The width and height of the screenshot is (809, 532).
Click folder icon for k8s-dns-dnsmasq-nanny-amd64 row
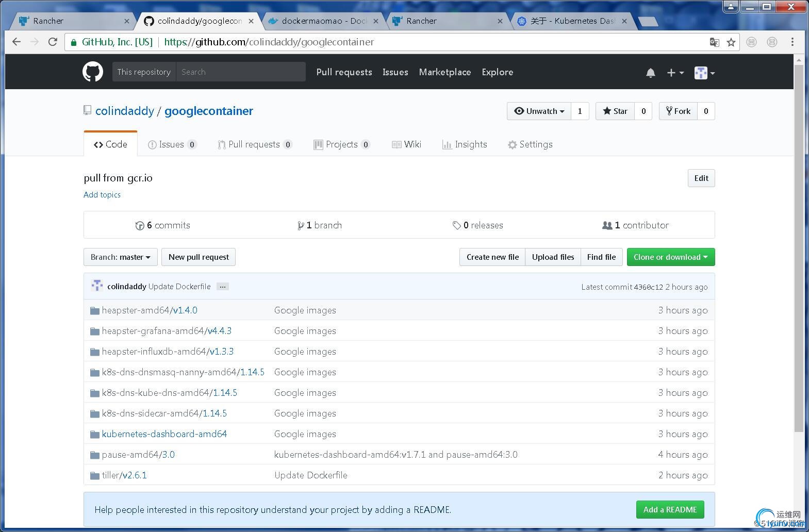95,373
